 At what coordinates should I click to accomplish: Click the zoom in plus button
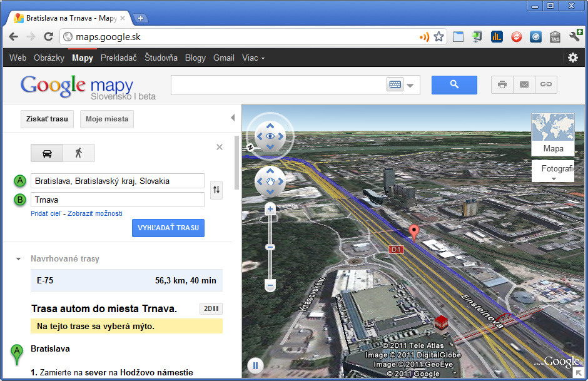pyautogui.click(x=270, y=210)
